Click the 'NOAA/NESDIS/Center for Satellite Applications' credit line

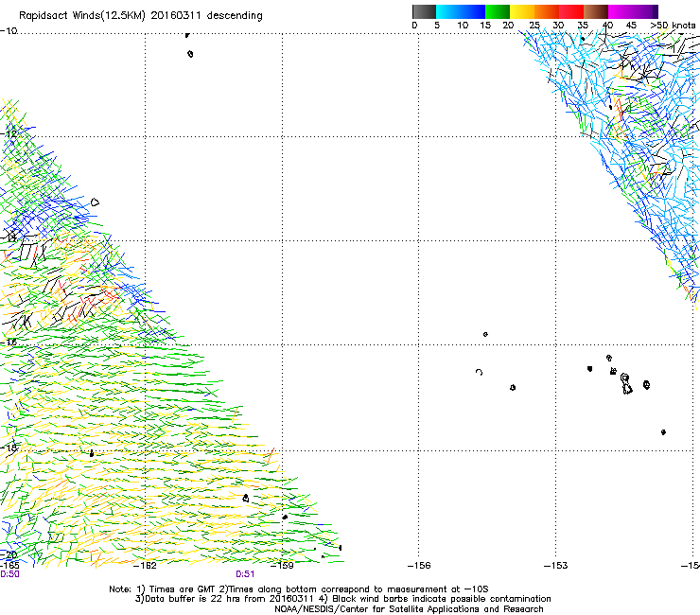[409, 609]
